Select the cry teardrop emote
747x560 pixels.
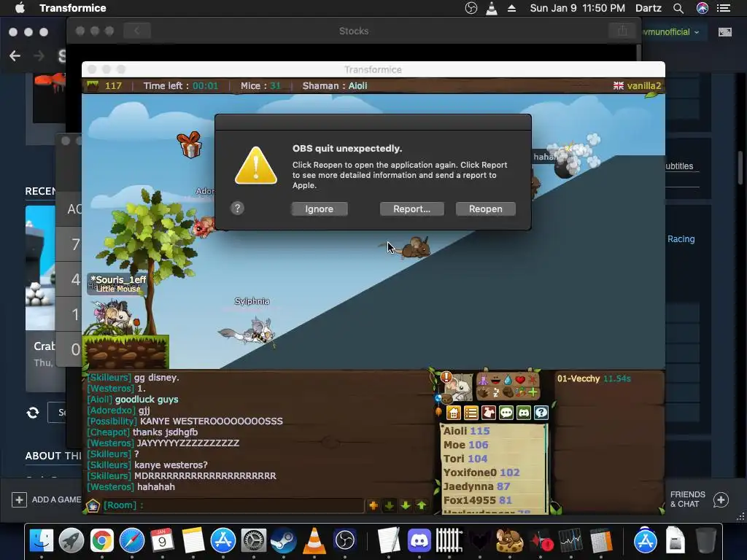508,380
